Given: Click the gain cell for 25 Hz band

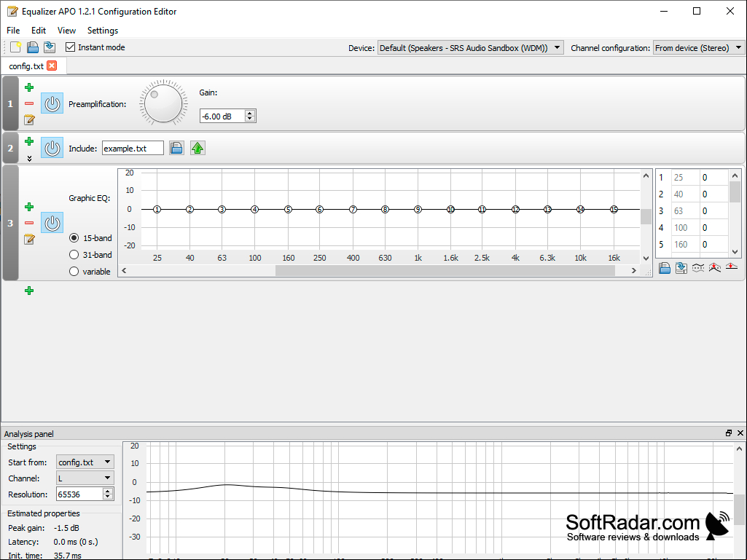Looking at the screenshot, I should coord(713,178).
